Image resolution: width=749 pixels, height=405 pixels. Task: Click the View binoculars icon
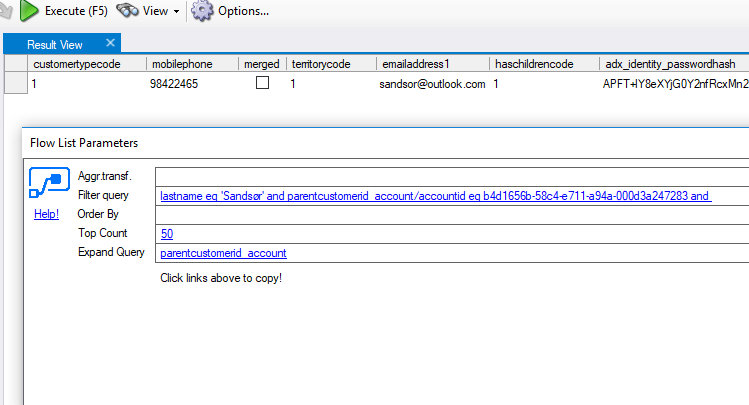point(127,11)
